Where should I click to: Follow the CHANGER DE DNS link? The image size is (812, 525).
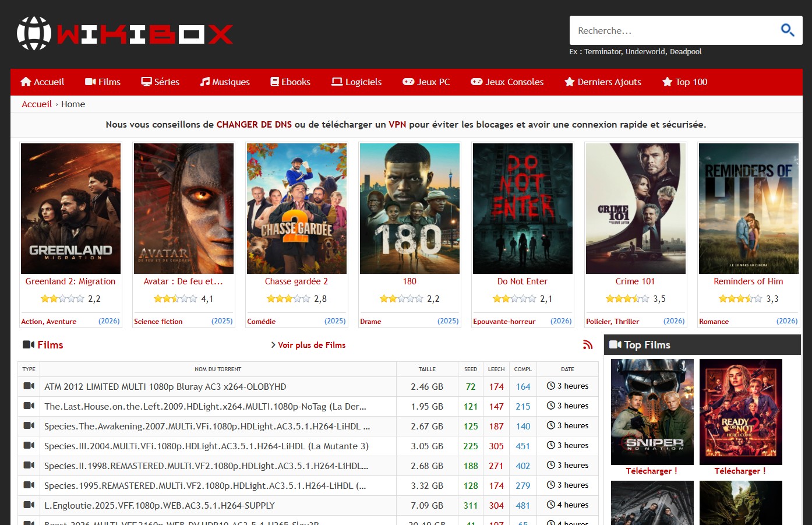coord(255,125)
